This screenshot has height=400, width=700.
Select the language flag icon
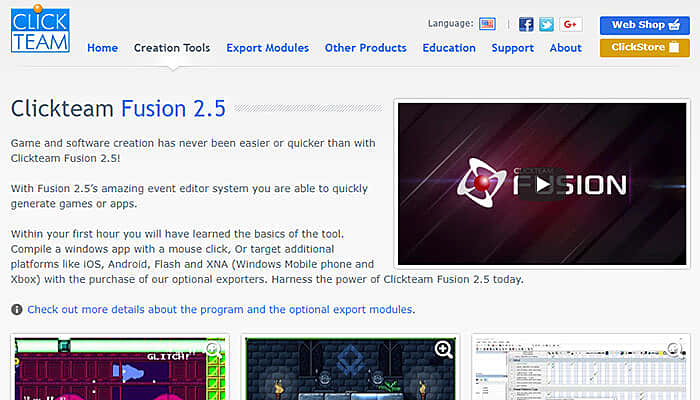click(487, 24)
